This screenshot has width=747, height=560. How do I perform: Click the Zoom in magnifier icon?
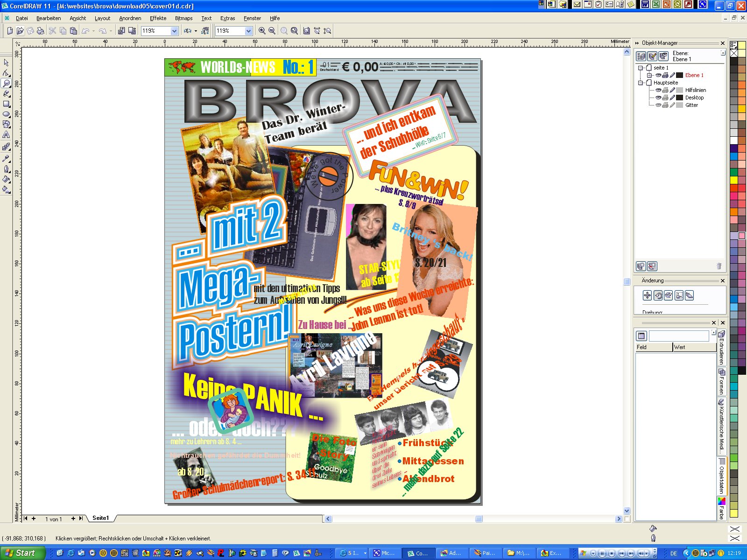point(262,31)
